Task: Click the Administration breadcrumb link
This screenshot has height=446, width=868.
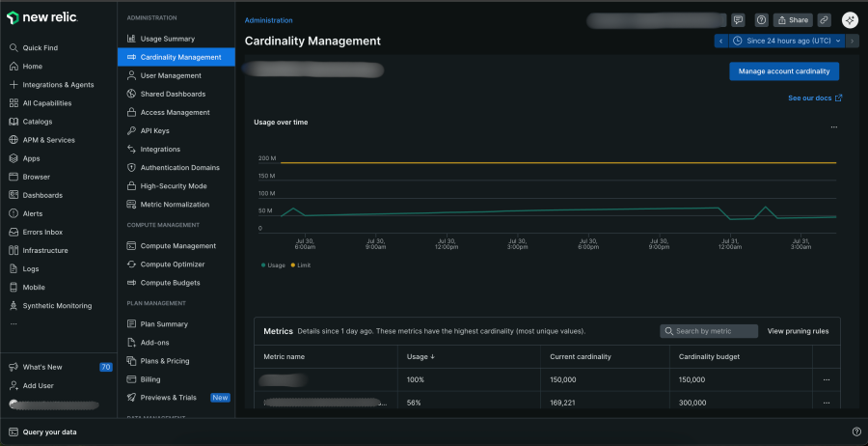Action: (268, 20)
